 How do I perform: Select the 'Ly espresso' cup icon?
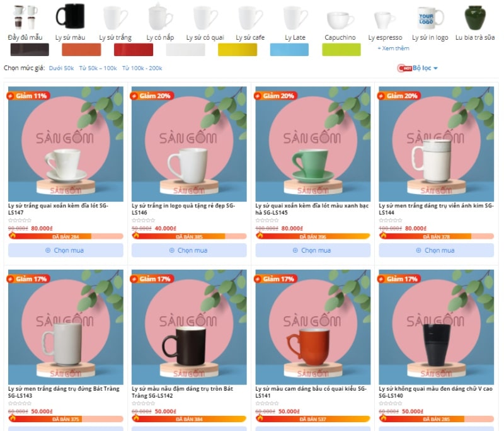pos(385,20)
